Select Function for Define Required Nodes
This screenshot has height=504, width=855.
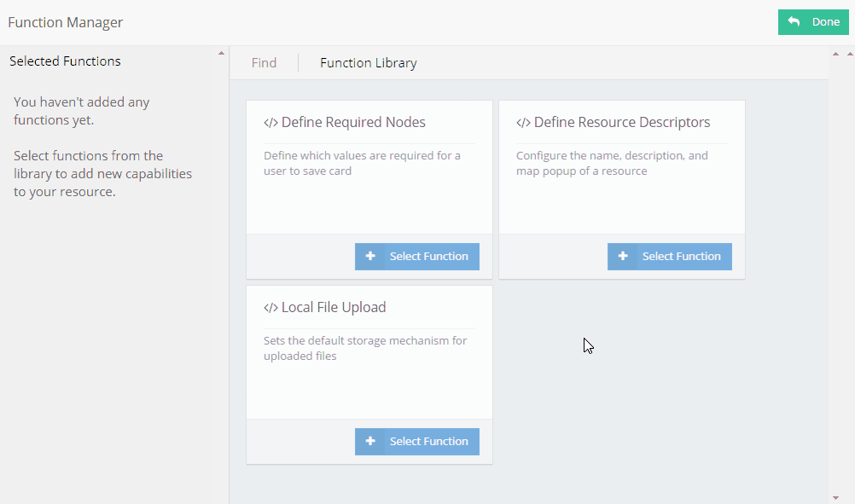(428, 256)
